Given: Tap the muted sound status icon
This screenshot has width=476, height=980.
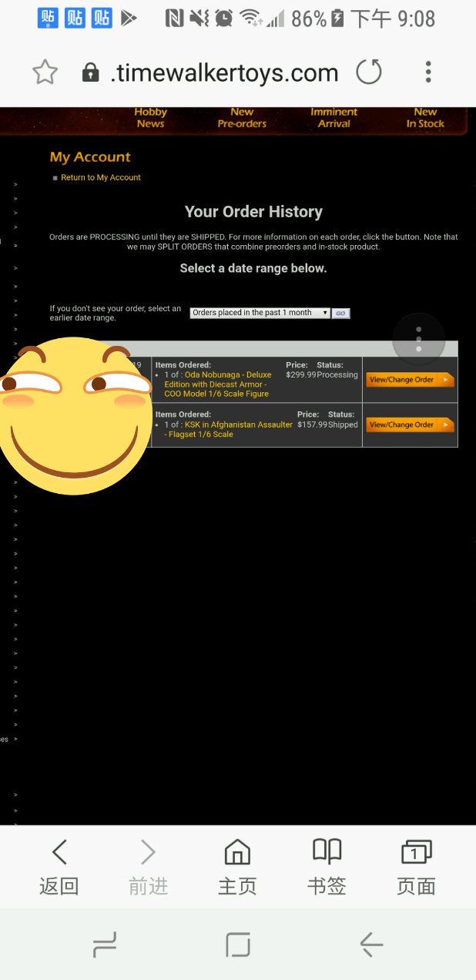Looking at the screenshot, I should (x=199, y=18).
